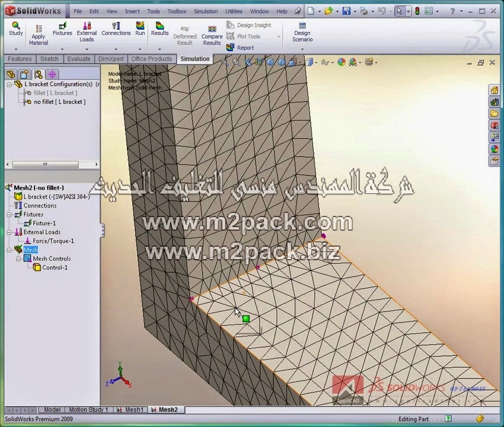
Task: Click Zoom to Area magnifier icon
Action: [x=236, y=62]
